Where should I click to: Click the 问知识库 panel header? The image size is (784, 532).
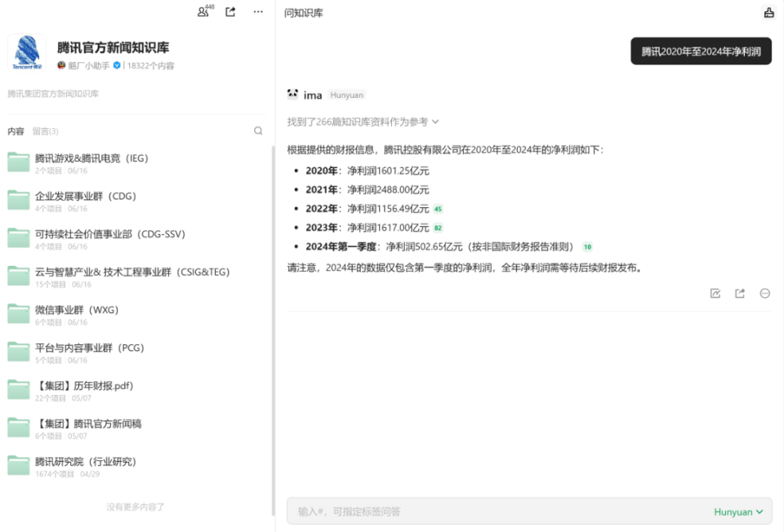[304, 13]
